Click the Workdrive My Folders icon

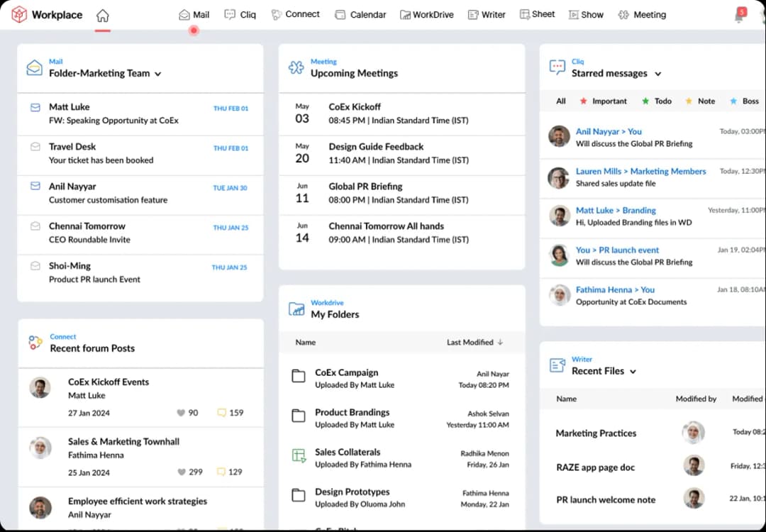click(296, 309)
